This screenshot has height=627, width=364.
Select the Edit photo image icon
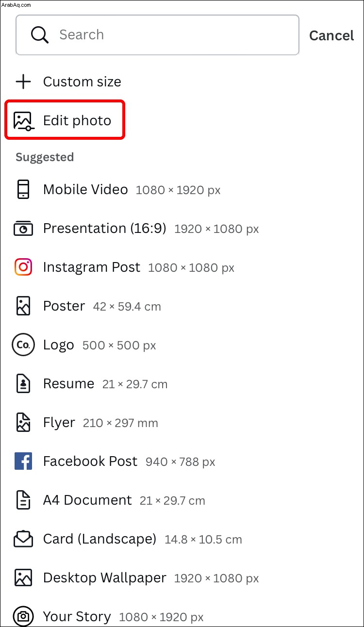point(23,121)
